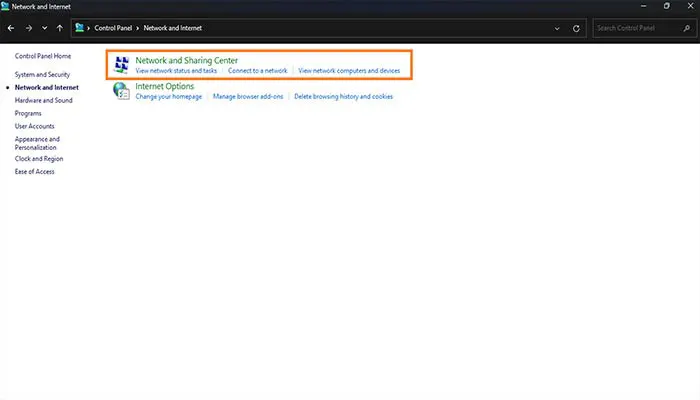
Task: Open System and Security category
Action: click(x=42, y=75)
